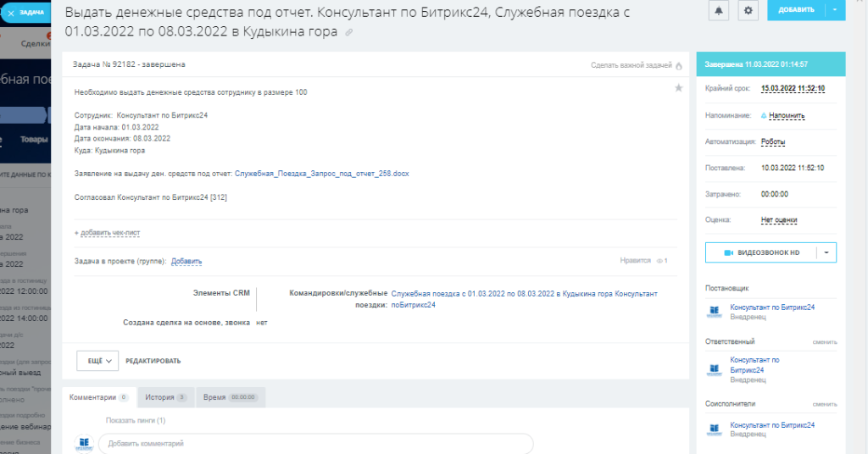Expand the video call dropdown arrow

(826, 252)
